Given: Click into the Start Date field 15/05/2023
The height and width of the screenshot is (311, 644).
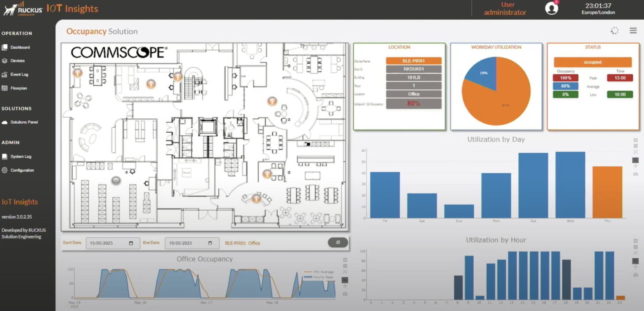Looking at the screenshot, I should [113, 243].
